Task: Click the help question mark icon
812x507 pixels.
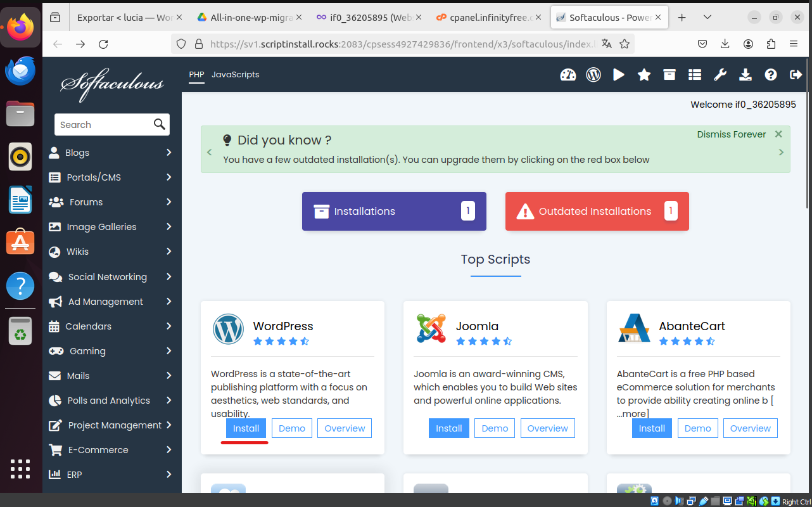Action: coord(771,75)
